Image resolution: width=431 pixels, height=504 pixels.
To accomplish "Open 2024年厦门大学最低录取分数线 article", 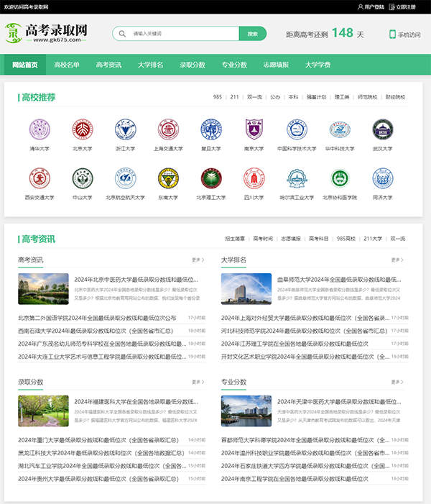I will tap(98, 440).
